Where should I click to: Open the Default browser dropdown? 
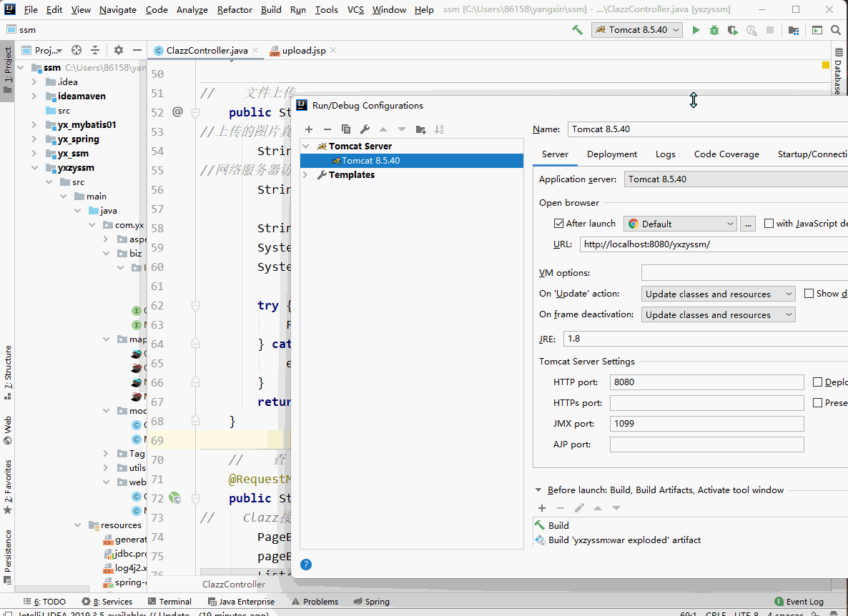(680, 224)
